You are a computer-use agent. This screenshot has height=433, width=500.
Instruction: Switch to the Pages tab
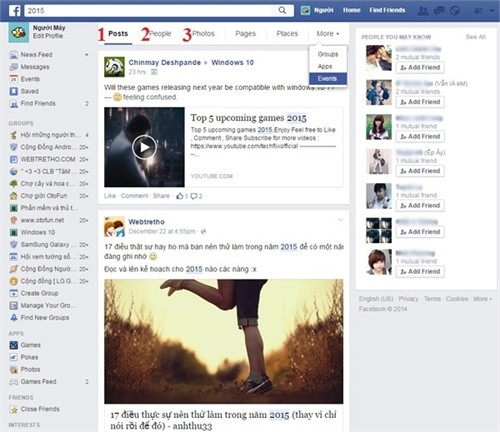[x=245, y=34]
